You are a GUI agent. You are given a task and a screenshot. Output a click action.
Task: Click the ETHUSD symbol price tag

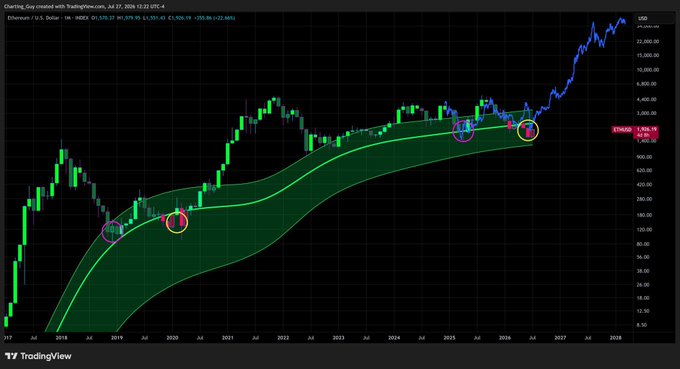pyautogui.click(x=623, y=130)
